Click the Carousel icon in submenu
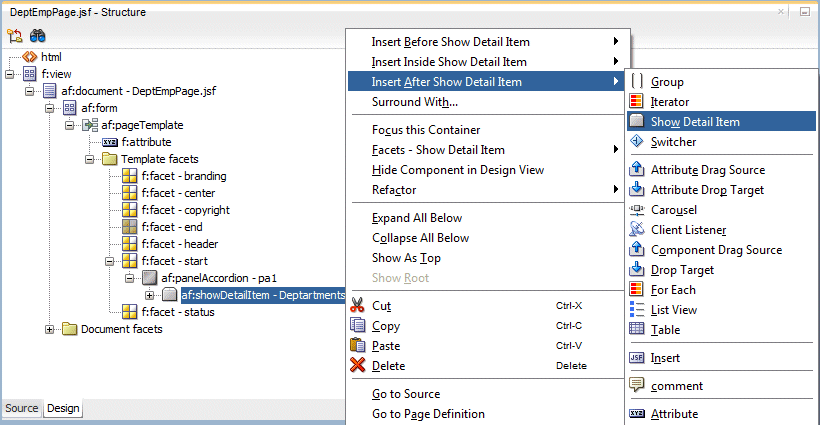The image size is (820, 425). (636, 210)
